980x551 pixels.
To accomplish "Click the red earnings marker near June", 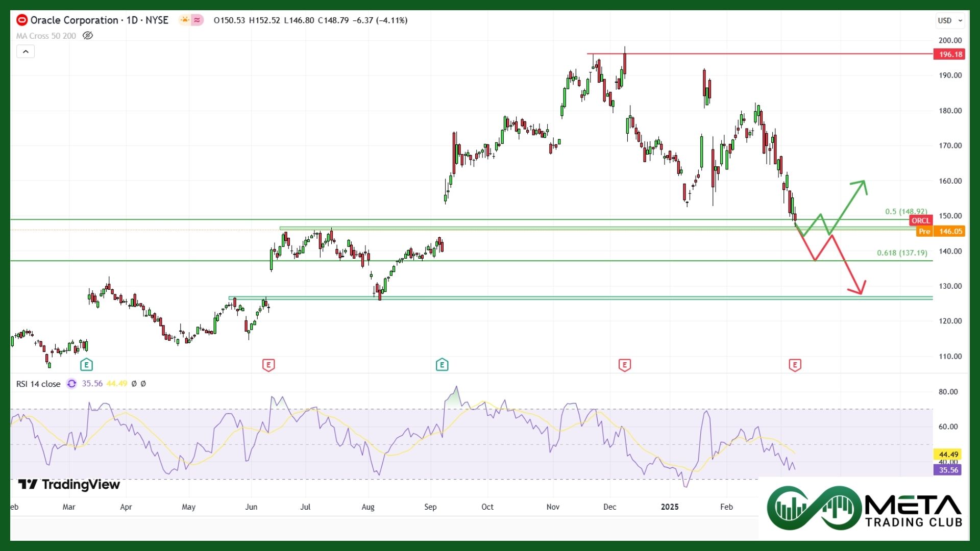I will [268, 365].
